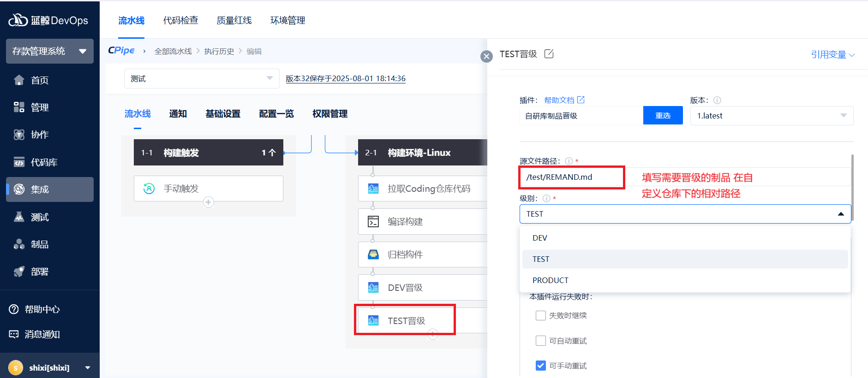Switch to the 代码检查 top tab
Screen dimensions: 868x378
click(180, 20)
